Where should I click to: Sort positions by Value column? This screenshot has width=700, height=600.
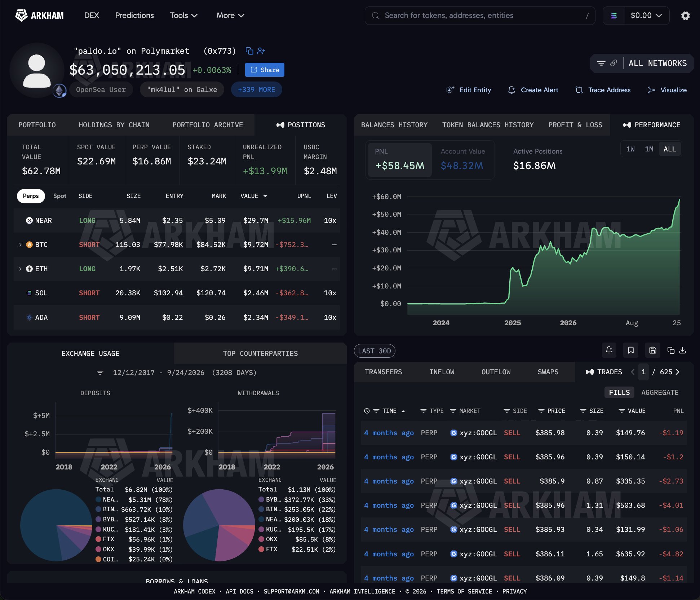(254, 196)
